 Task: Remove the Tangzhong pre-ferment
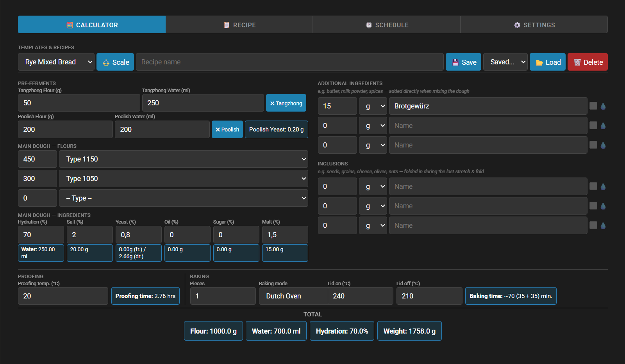pos(286,103)
